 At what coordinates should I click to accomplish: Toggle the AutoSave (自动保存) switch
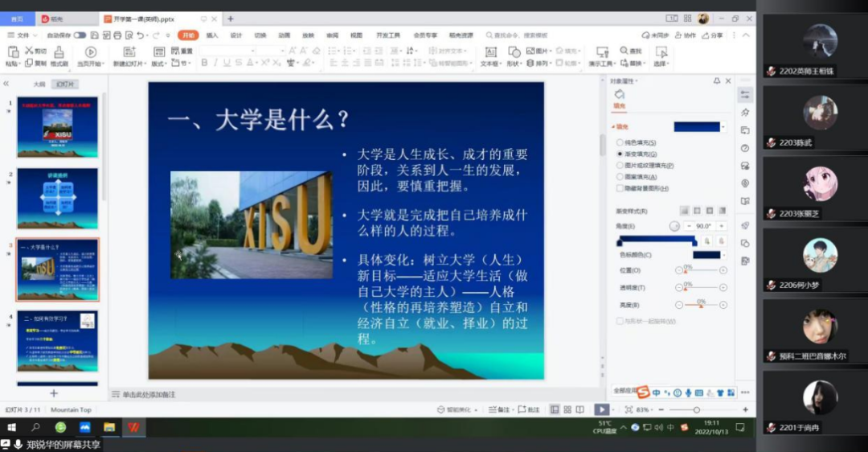tap(80, 35)
